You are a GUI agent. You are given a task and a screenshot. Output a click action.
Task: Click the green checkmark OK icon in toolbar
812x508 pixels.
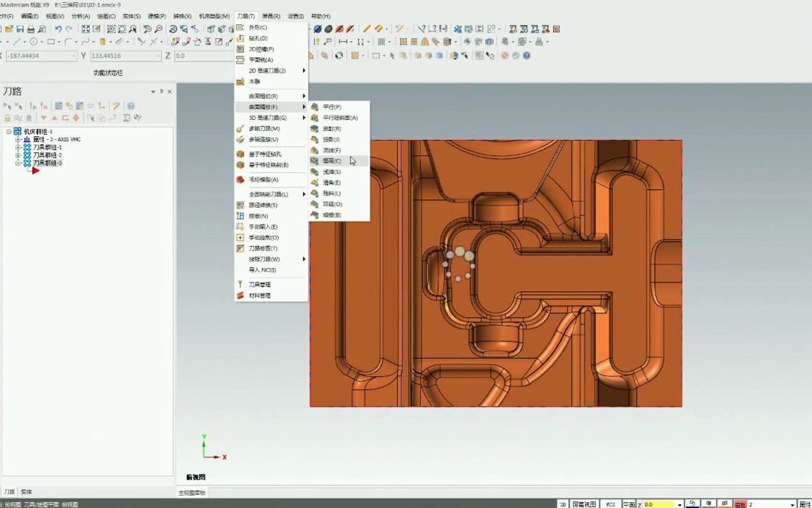click(516, 56)
